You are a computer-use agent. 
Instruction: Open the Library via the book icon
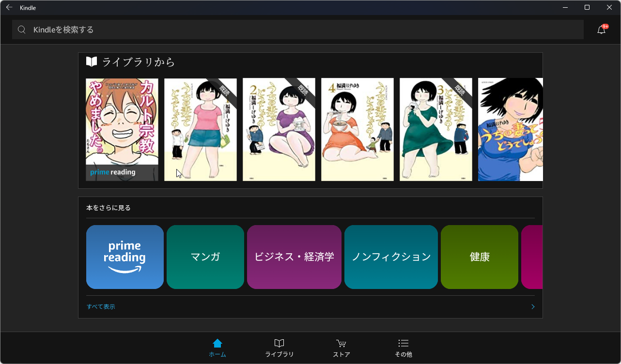coord(279,343)
